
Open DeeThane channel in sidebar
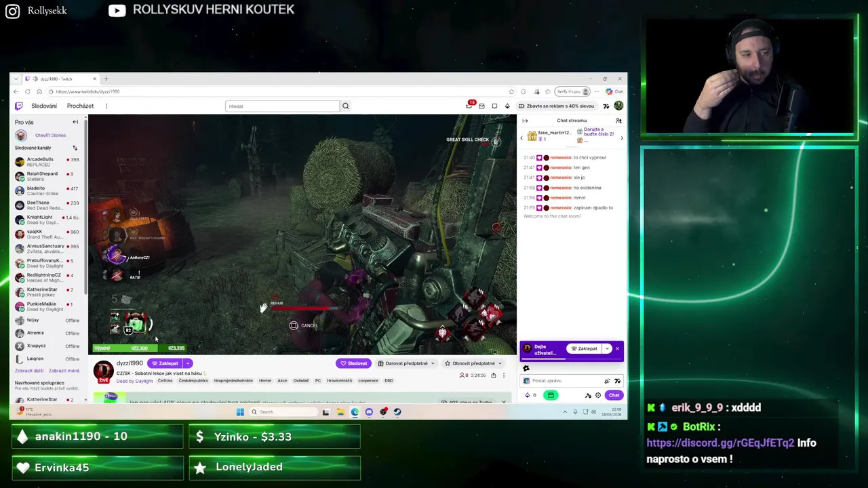47,205
